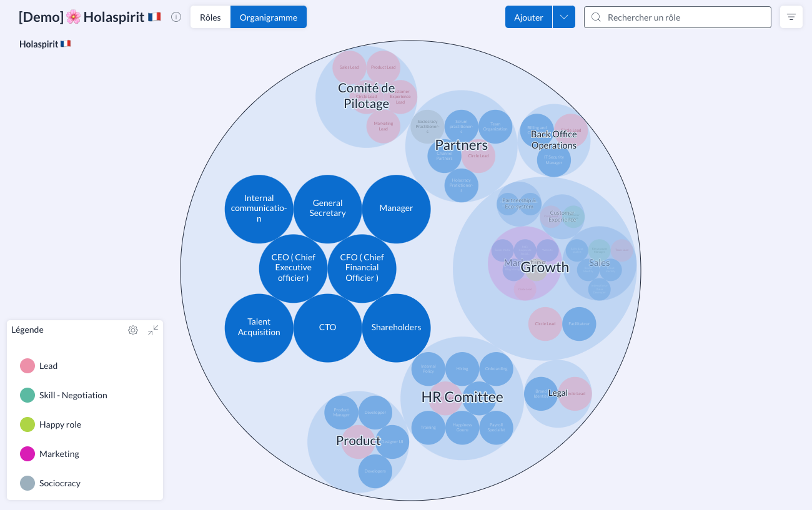Click the Holaspirit breadcrumb link

(x=45, y=44)
